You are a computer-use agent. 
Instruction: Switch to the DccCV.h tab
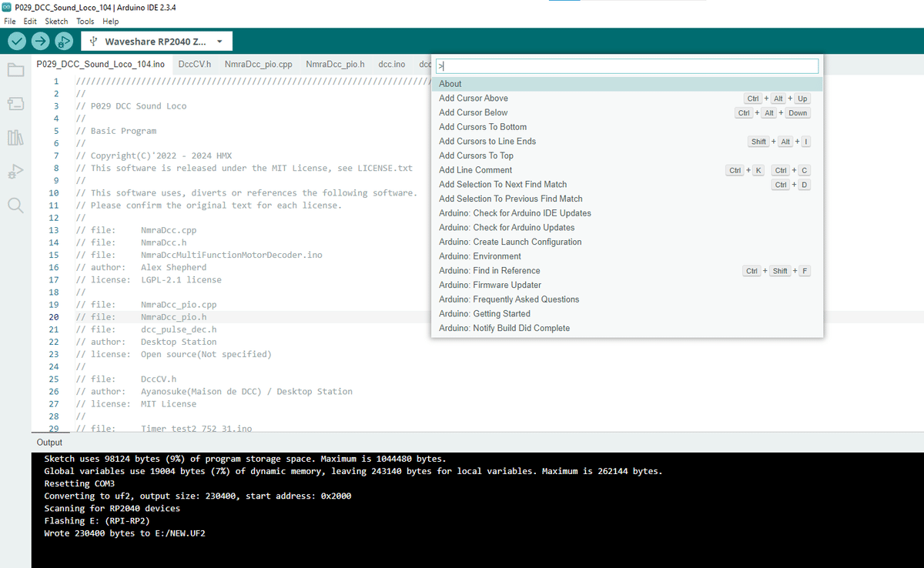[x=193, y=64]
